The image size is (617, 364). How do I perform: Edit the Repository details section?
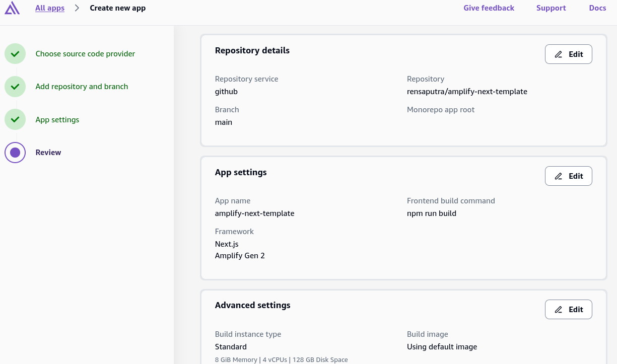pyautogui.click(x=568, y=54)
